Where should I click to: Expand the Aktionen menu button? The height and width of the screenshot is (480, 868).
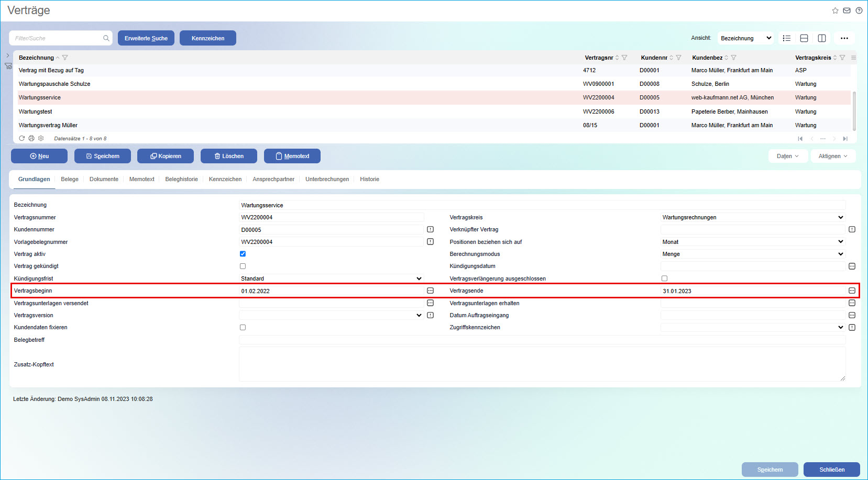click(833, 156)
